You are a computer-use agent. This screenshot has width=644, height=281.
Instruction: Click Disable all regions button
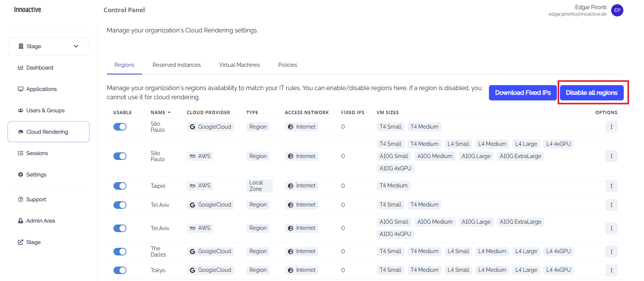click(591, 93)
